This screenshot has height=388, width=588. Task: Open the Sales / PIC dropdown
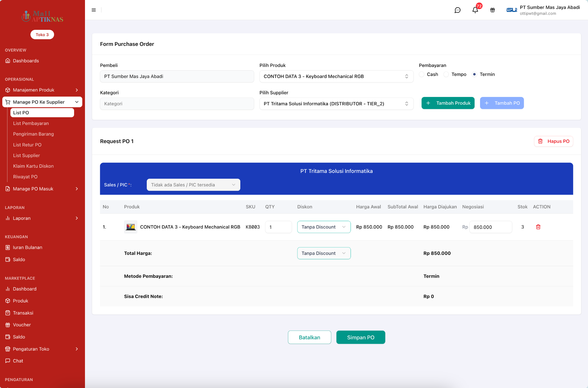click(x=194, y=185)
